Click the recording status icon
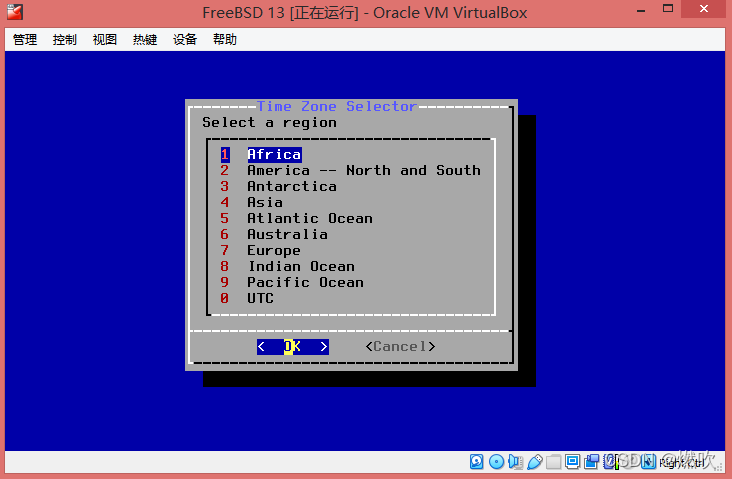The image size is (732, 479). coord(591,461)
